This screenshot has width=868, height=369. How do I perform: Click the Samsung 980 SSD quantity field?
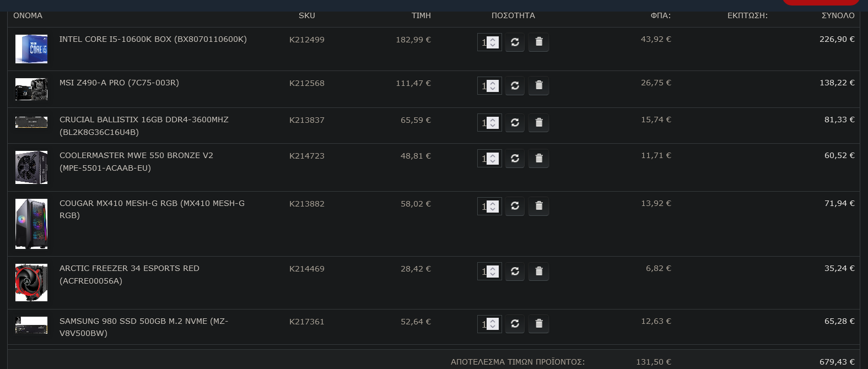click(489, 324)
